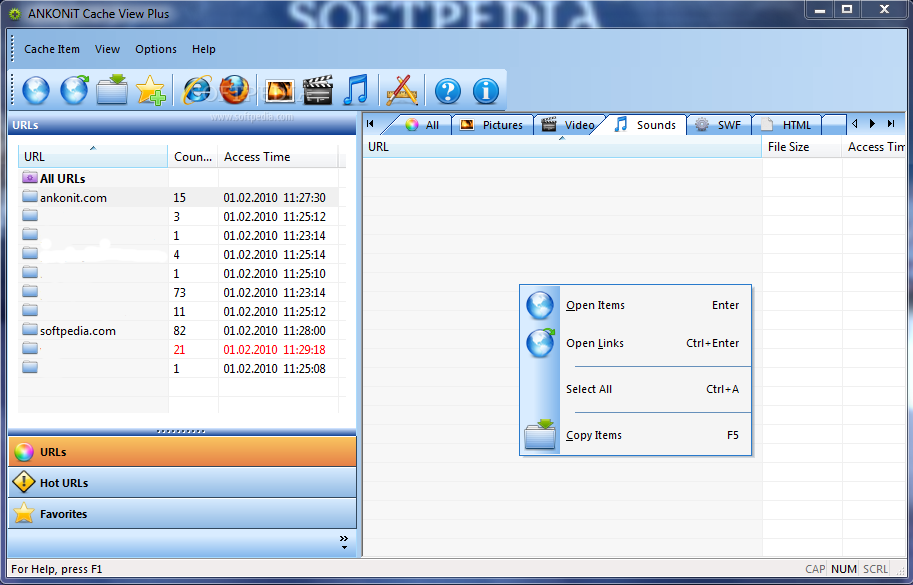Select the row with count 73
The width and height of the screenshot is (913, 585).
(178, 292)
